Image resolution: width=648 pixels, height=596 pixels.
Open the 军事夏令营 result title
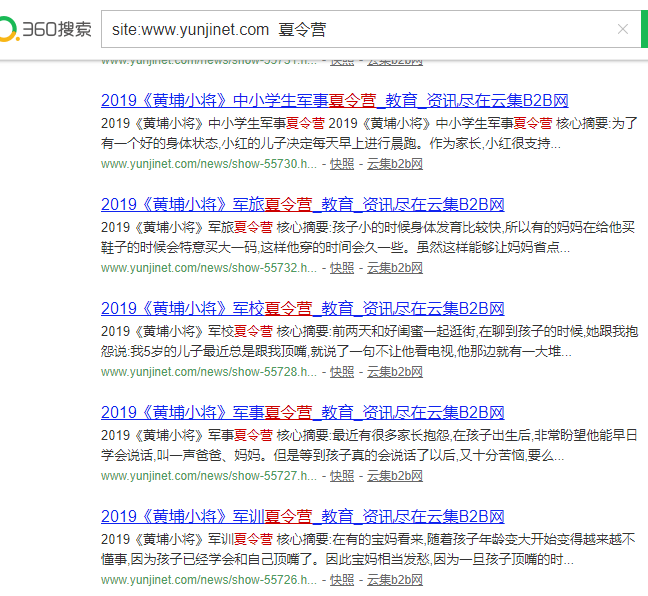(302, 412)
